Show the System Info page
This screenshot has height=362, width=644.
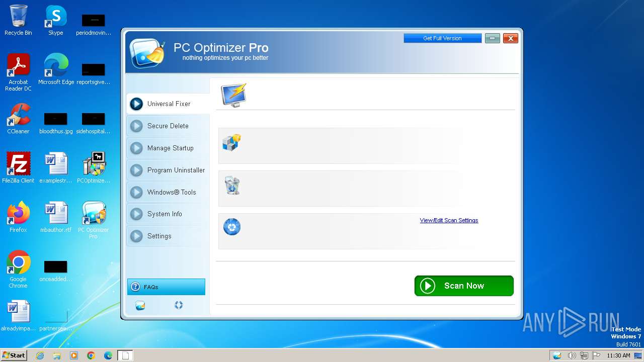(168, 214)
